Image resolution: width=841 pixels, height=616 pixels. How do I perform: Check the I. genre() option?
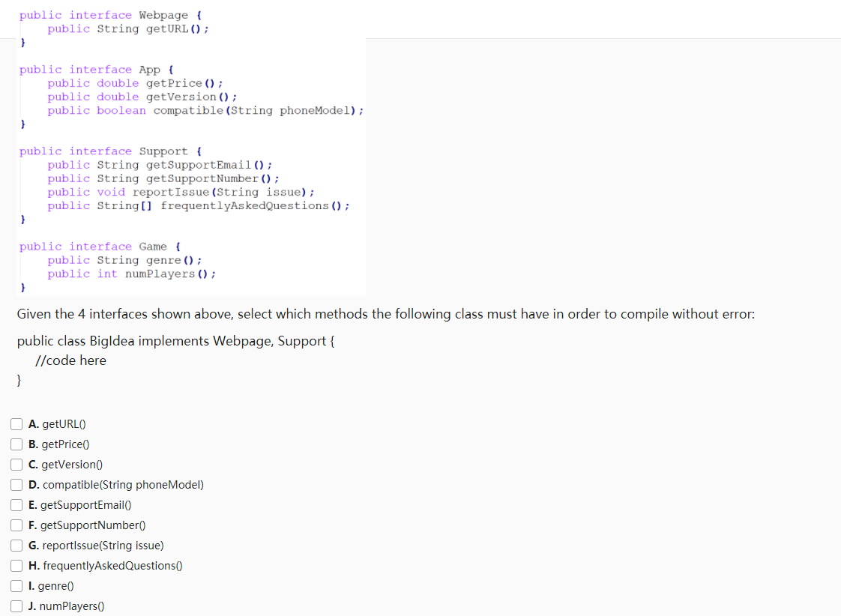tap(16, 586)
